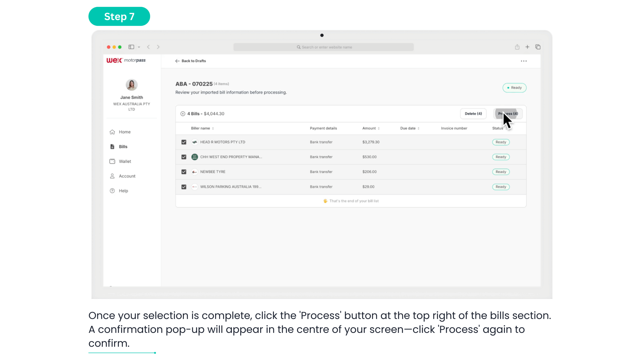The height and width of the screenshot is (362, 644).
Task: Click Jane Smith's profile avatar
Action: point(132,85)
